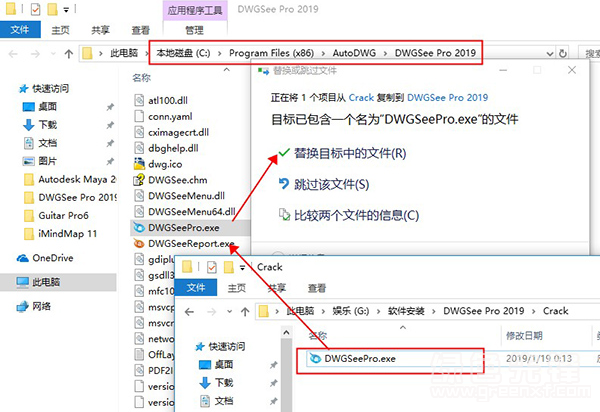The image size is (600, 412).
Task: Sort by 修改日期 column in Crack window
Action: [x=524, y=336]
